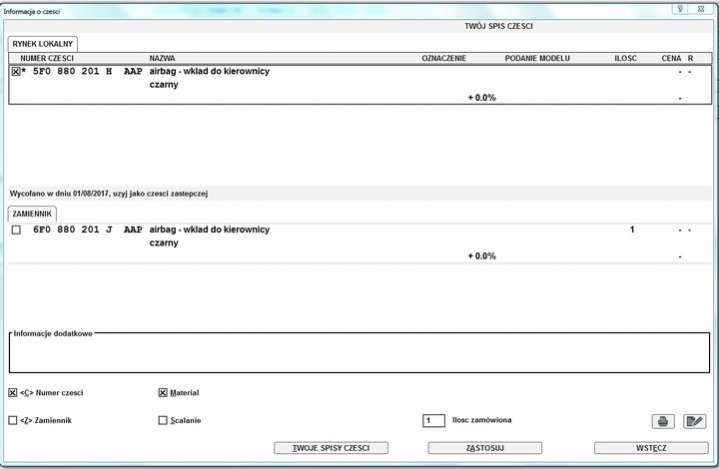Click the airbag name in the 6F0 row
Image resolution: width=719 pixels, height=469 pixels.
pos(210,230)
